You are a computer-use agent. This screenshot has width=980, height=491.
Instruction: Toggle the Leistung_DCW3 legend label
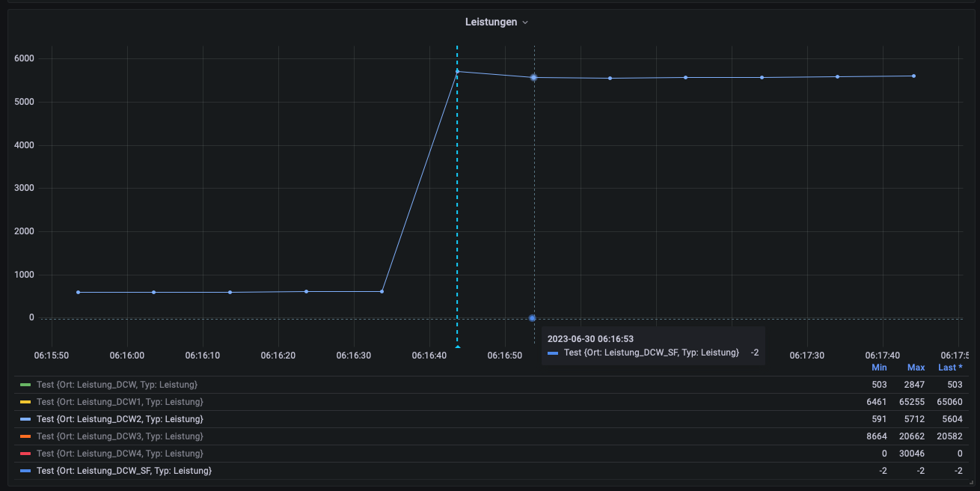point(119,436)
